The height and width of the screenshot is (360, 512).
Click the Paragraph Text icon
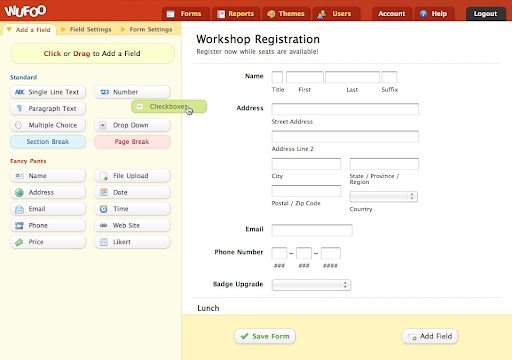[x=19, y=109]
